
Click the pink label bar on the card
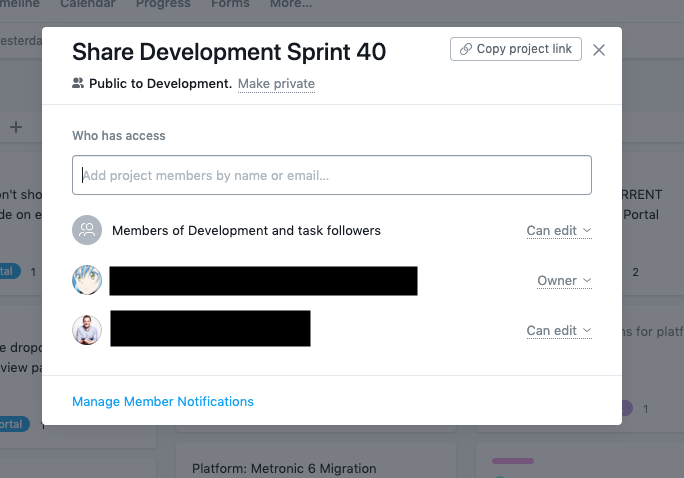(x=513, y=461)
